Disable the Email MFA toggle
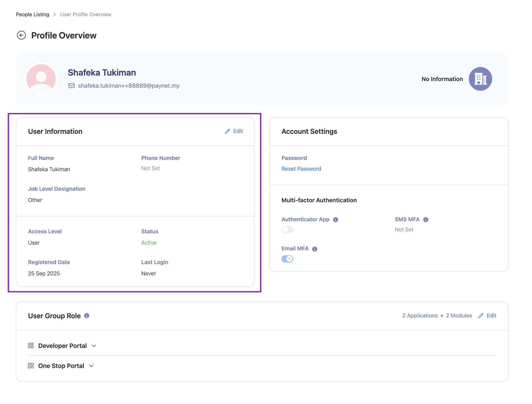The height and width of the screenshot is (404, 532). tap(287, 259)
